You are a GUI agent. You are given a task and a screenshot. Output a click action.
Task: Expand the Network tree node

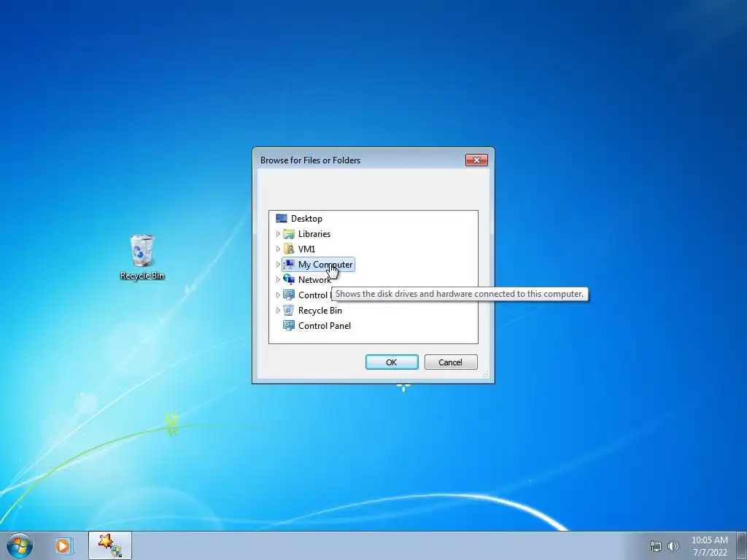(x=278, y=279)
